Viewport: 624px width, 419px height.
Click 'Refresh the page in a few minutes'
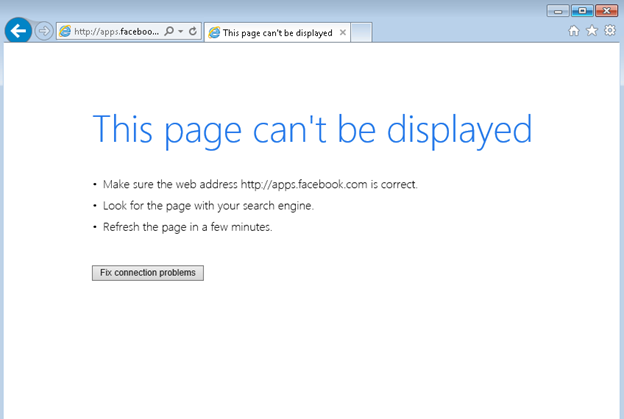coord(187,227)
